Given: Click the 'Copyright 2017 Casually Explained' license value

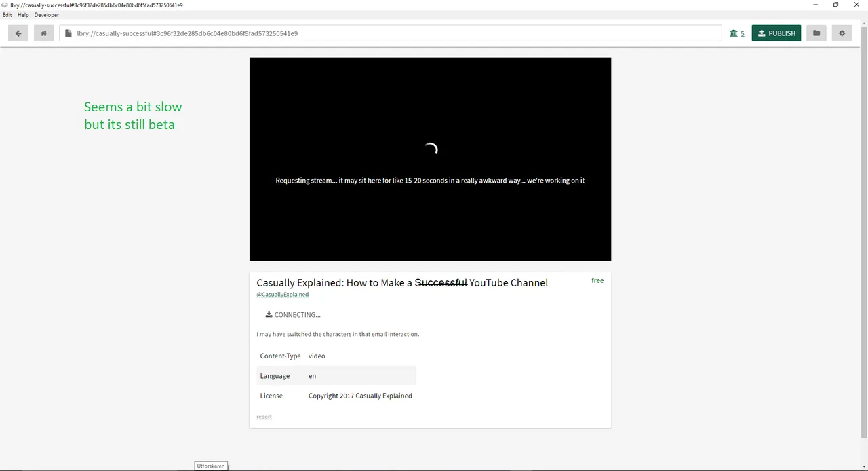Looking at the screenshot, I should 360,396.
